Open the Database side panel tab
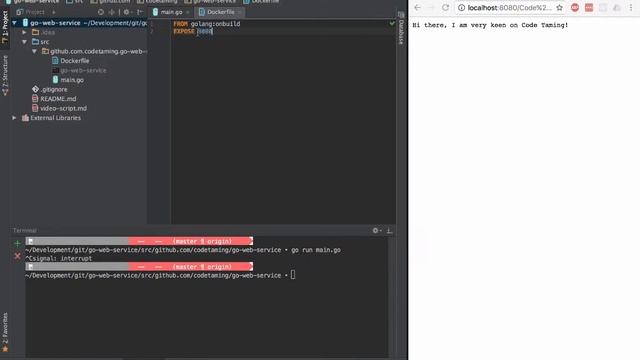Image resolution: width=640 pixels, height=360 pixels. tap(401, 29)
